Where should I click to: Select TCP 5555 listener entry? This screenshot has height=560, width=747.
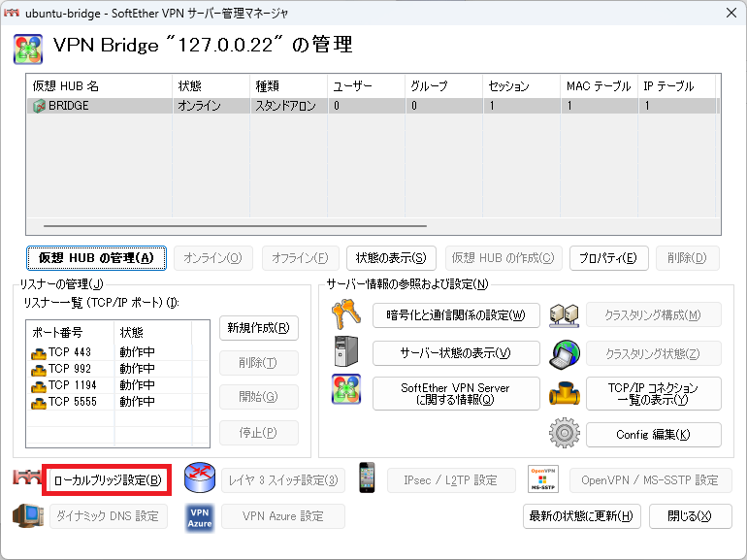70,401
